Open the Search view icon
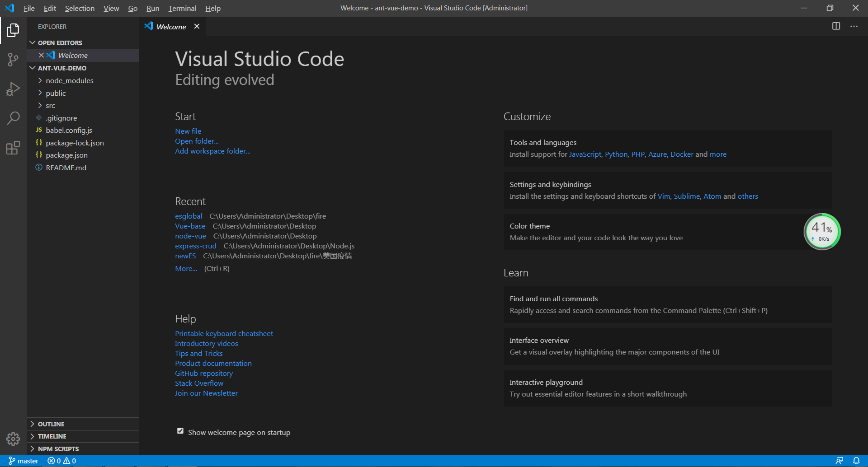The width and height of the screenshot is (868, 467). click(x=13, y=118)
